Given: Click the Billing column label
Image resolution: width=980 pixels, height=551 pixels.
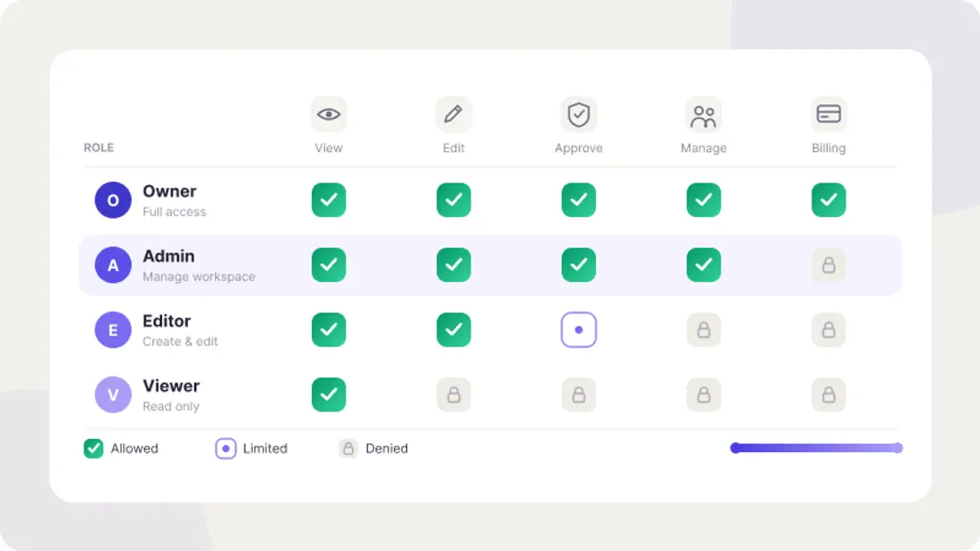Looking at the screenshot, I should tap(829, 148).
